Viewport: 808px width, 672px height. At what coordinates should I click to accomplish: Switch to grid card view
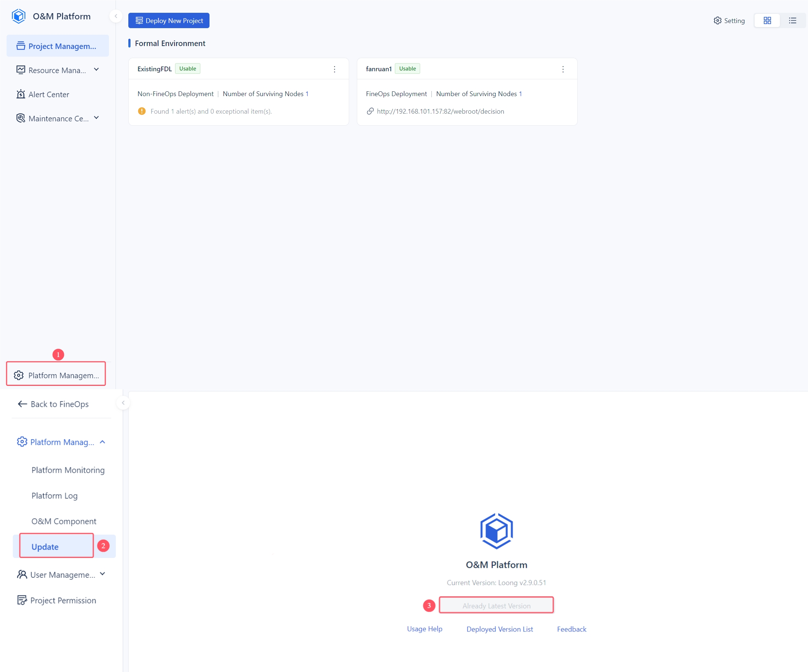click(x=767, y=20)
